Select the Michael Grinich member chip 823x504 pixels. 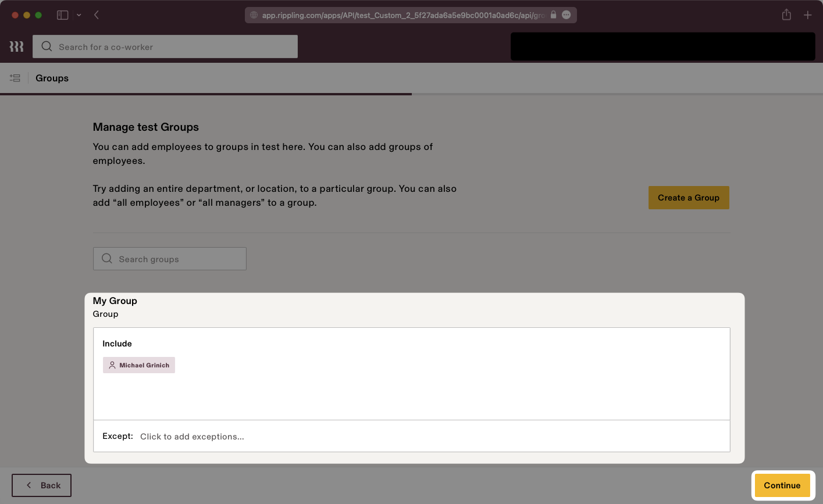click(x=139, y=365)
